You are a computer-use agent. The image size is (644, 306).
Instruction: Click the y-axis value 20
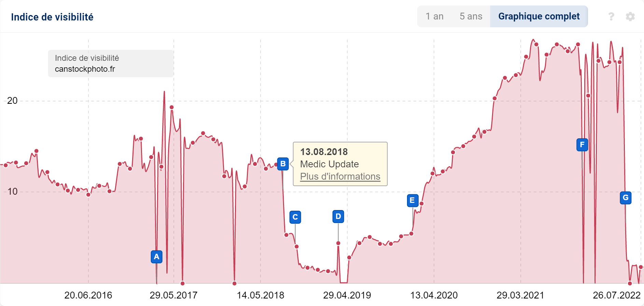point(12,101)
